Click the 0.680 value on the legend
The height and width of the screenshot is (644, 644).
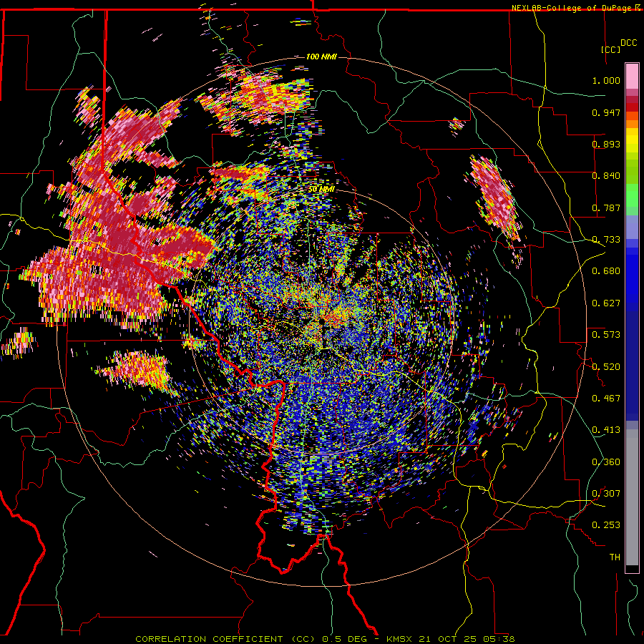click(x=606, y=271)
